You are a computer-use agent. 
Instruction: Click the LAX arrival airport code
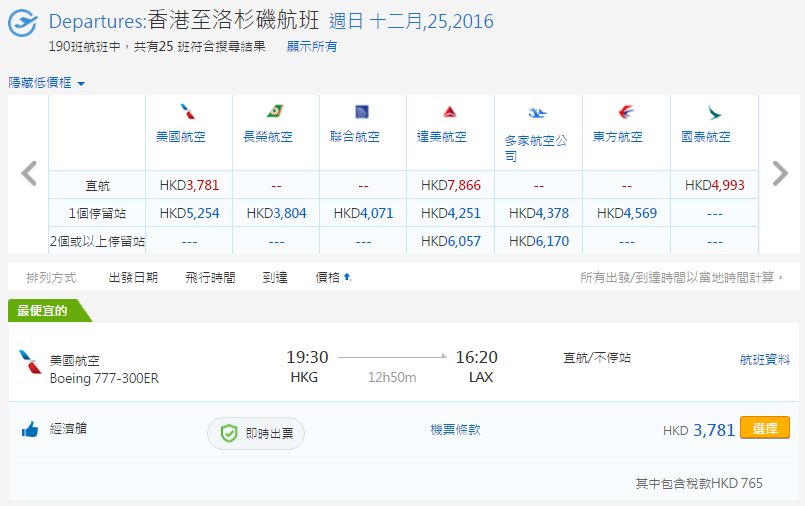pyautogui.click(x=481, y=378)
